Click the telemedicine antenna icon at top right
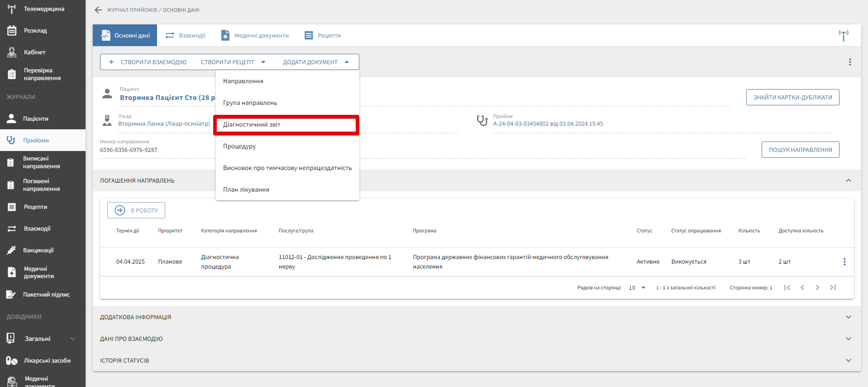868x387 pixels. (x=843, y=35)
